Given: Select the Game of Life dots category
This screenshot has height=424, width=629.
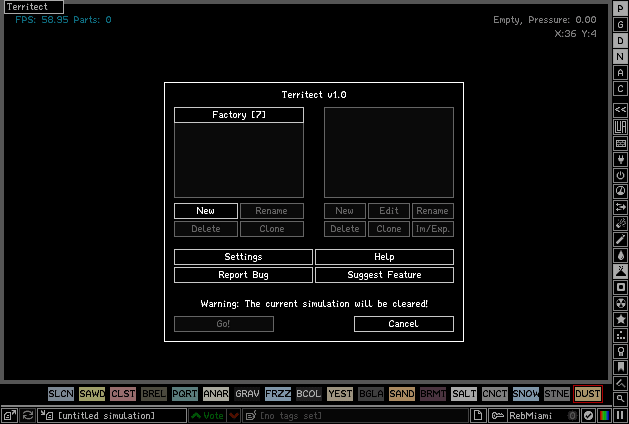Looking at the screenshot, I should pos(620,336).
